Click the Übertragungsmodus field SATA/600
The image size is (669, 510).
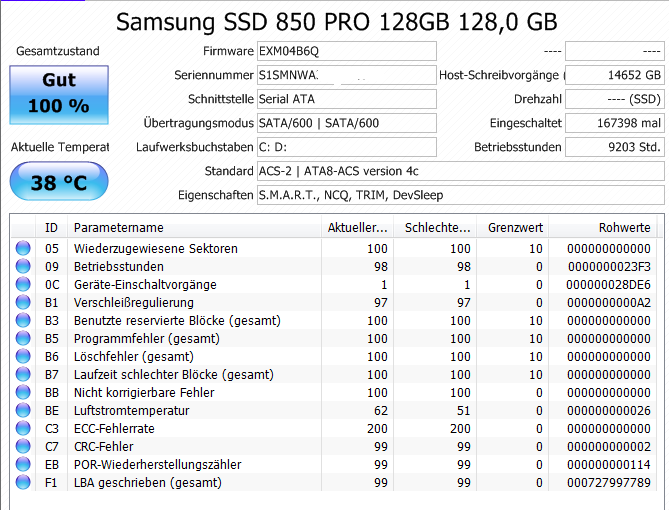[x=346, y=123]
